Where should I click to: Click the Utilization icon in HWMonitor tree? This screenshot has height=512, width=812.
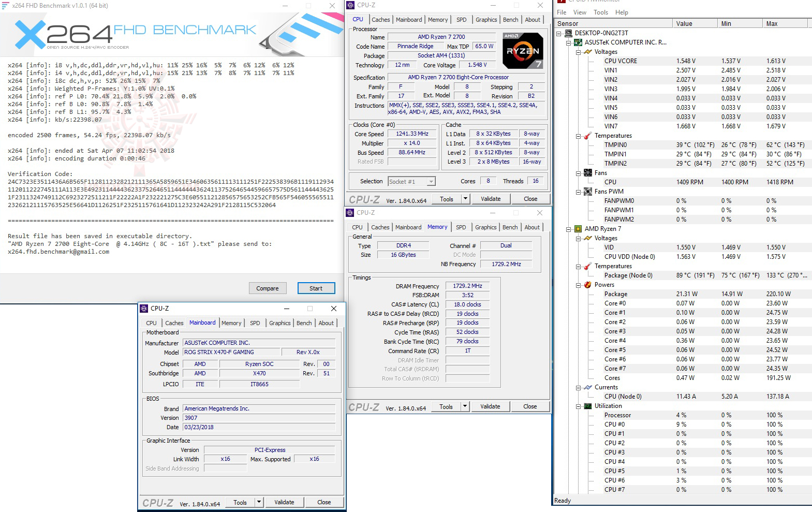[x=588, y=406]
